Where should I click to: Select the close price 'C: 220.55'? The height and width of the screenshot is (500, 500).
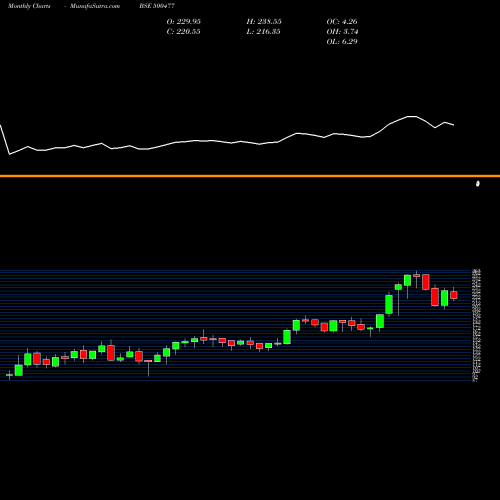point(183,32)
